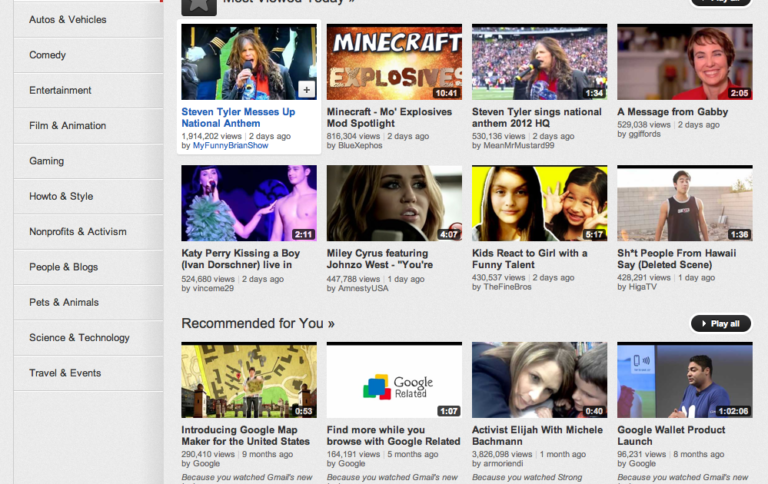Open Steven Tyler sings national anthem 2012 HQ title
Viewport: 768px width, 484px height.
pos(537,118)
